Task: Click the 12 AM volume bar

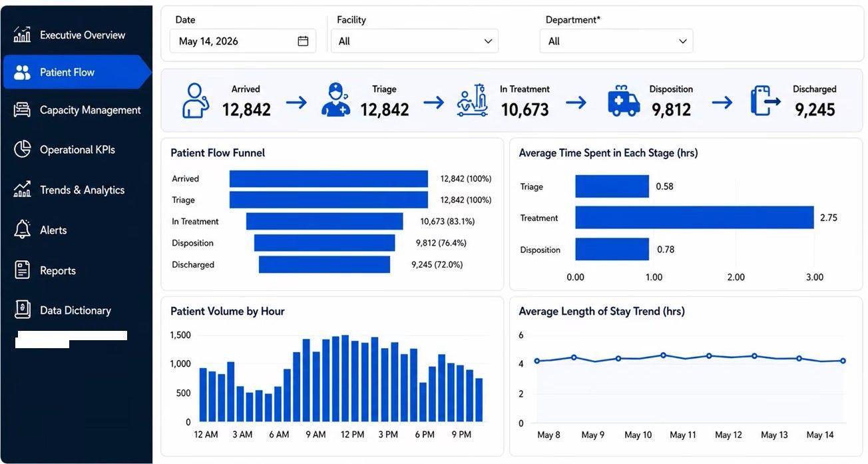Action: coord(203,395)
